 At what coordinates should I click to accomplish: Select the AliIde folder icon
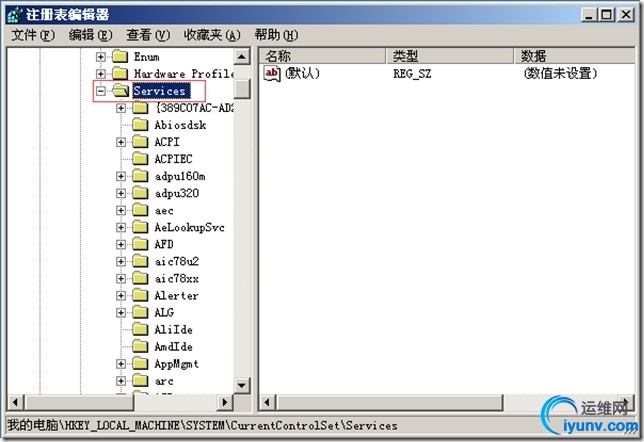[x=140, y=329]
